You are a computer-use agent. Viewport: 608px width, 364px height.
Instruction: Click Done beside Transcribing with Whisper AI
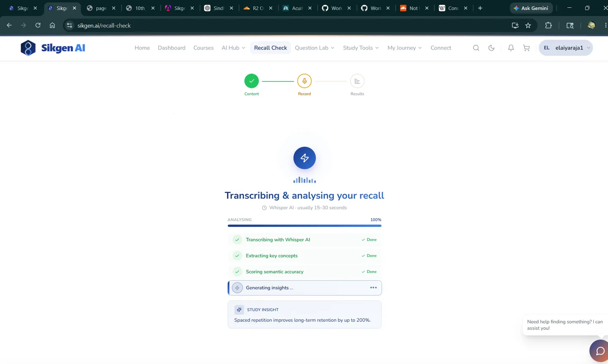369,239
